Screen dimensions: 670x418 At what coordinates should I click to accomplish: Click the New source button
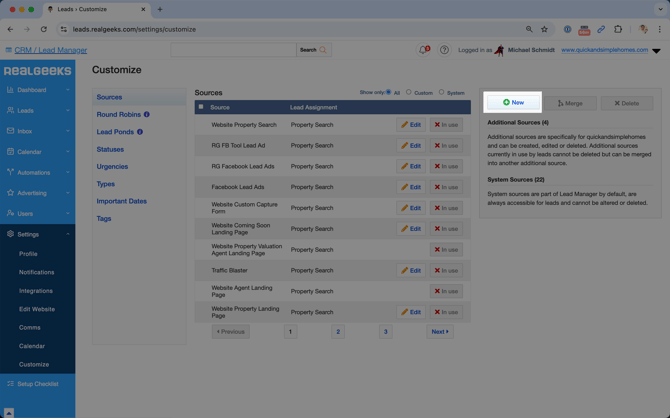click(513, 103)
